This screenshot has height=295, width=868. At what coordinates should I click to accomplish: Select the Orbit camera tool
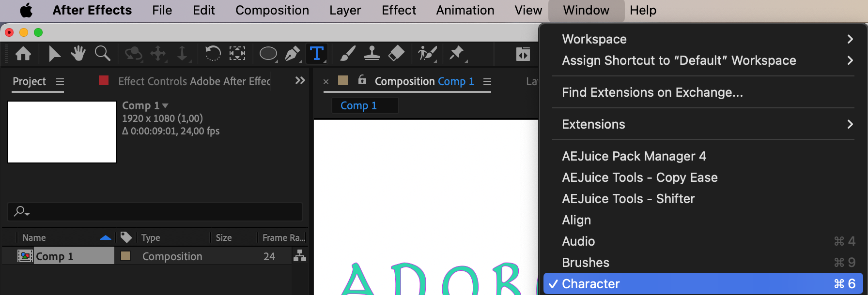click(x=133, y=54)
